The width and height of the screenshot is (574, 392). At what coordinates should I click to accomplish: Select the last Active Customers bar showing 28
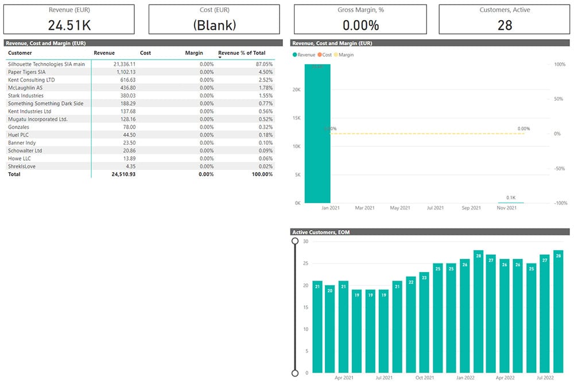pyautogui.click(x=557, y=313)
